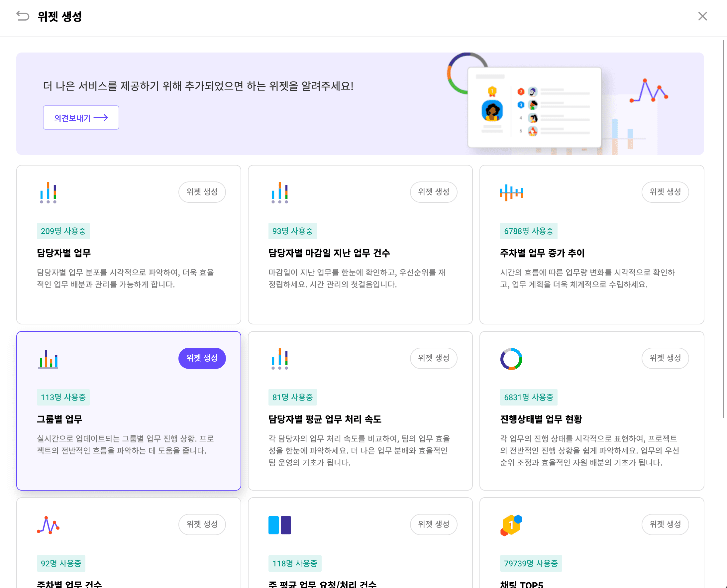Screen dimensions: 727x588
Task: Click the 주차별 업무 증가 추이 icon
Action: pyautogui.click(x=511, y=192)
